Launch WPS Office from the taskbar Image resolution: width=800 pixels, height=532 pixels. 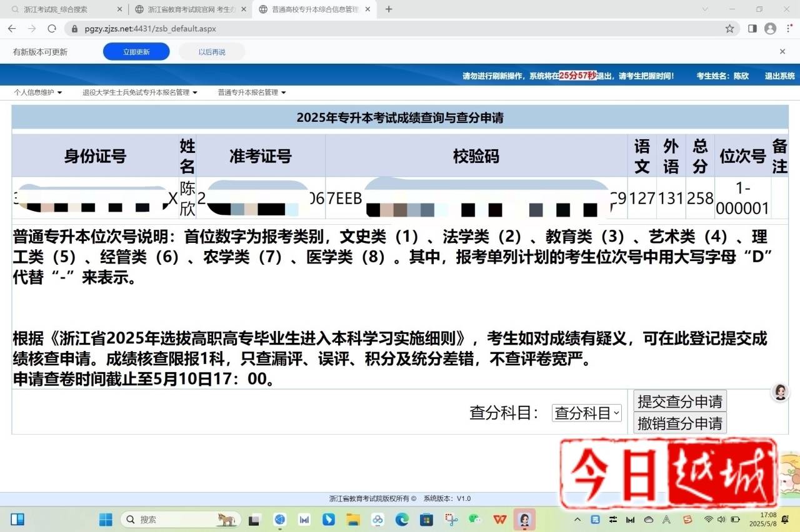click(499, 520)
